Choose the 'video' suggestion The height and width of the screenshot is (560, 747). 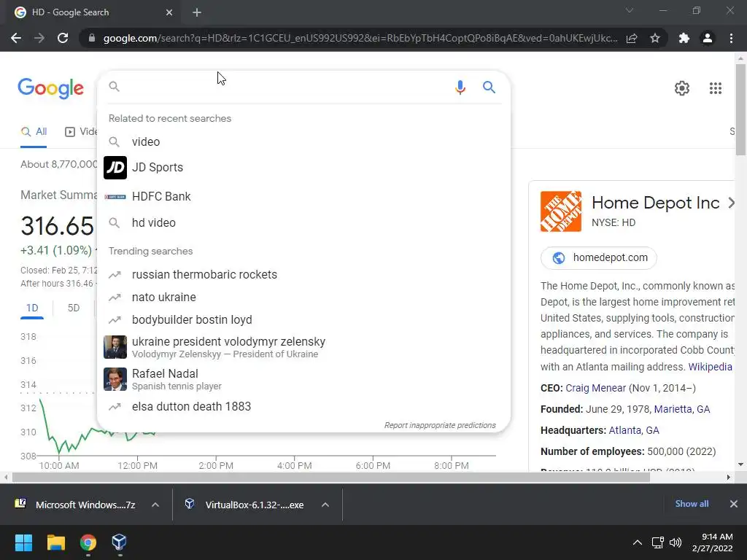(303, 142)
